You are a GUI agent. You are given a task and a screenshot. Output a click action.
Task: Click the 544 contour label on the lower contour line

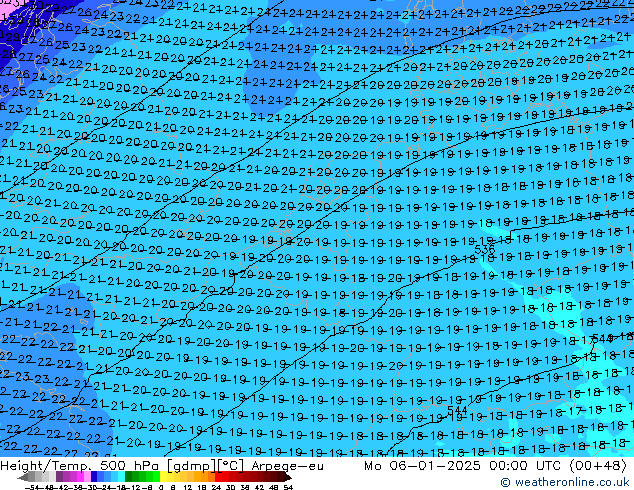[457, 410]
